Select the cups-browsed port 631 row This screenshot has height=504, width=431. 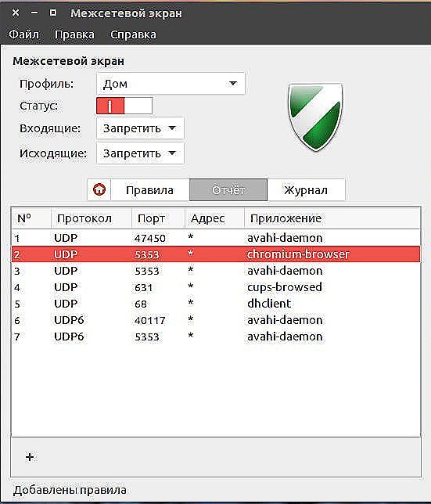click(216, 287)
